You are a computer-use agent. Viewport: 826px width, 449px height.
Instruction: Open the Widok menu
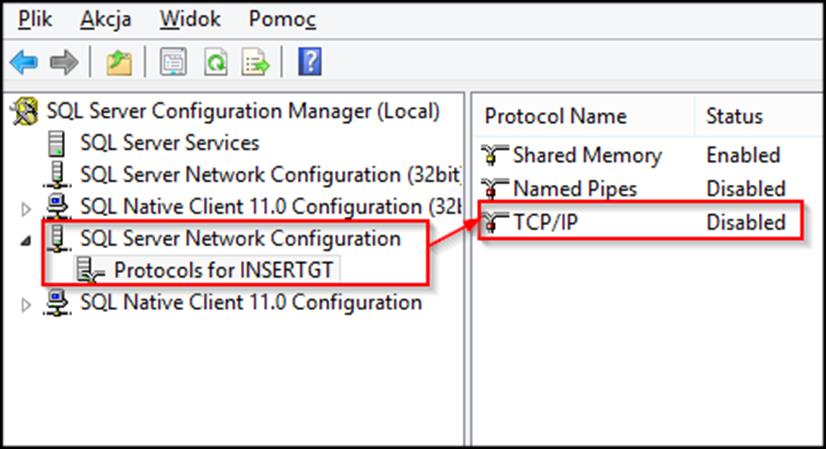190,19
